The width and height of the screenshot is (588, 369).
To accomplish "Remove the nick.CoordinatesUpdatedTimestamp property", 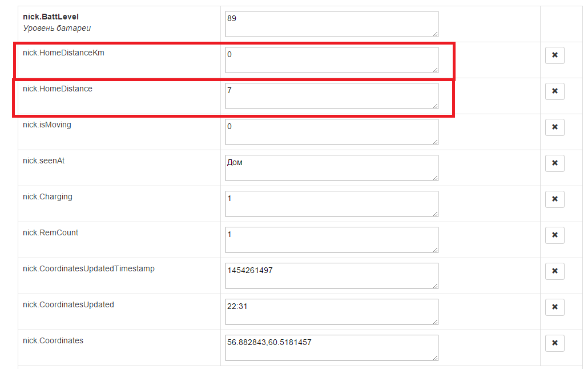I will coord(554,271).
